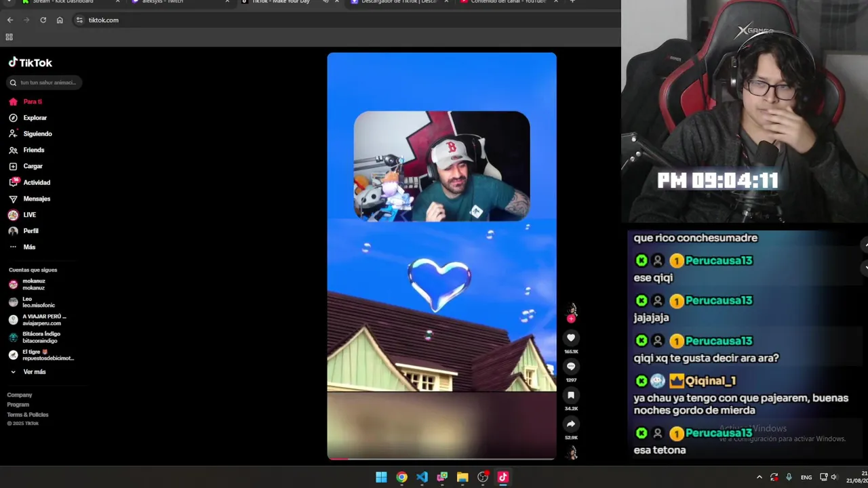Open the Program footer link
Screen dimensions: 868x488
coord(18,405)
